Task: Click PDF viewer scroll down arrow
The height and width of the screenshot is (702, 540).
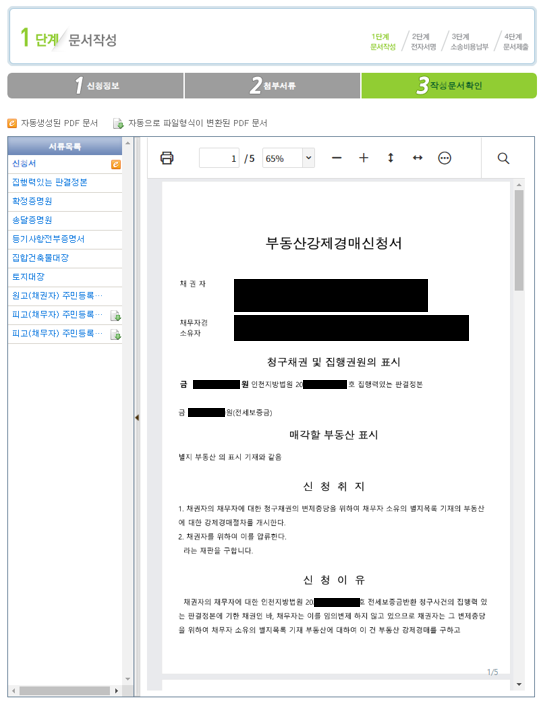Action: tap(519, 684)
